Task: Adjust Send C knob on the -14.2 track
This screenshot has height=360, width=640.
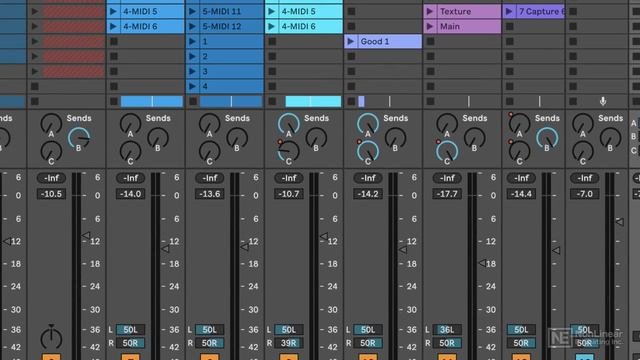Action: click(x=368, y=151)
